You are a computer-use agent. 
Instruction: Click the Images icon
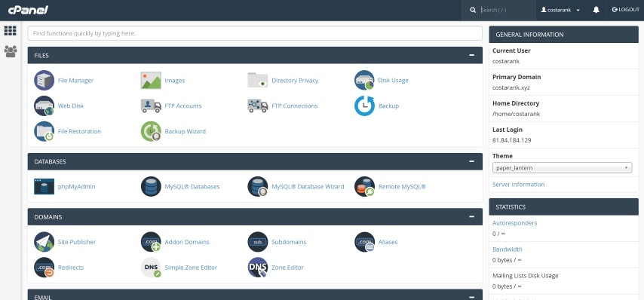[x=151, y=81]
